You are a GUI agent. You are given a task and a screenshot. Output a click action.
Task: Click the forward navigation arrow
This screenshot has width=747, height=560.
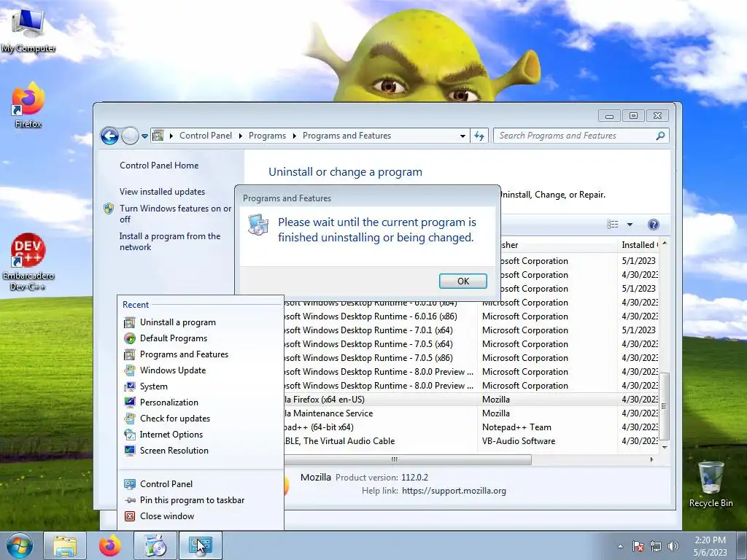coord(130,136)
